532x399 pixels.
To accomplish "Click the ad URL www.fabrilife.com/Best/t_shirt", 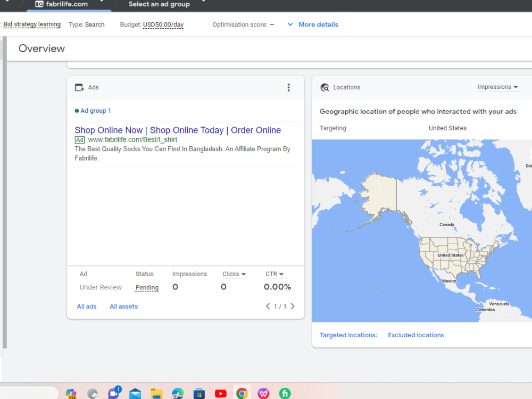I will [132, 139].
